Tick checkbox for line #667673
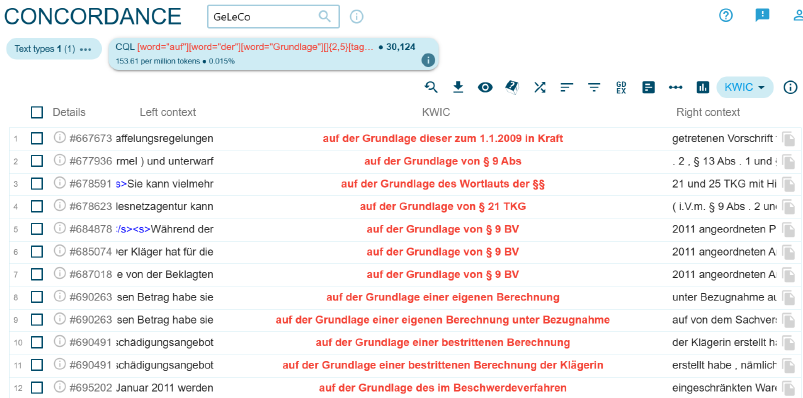The width and height of the screenshot is (803, 398). click(37, 138)
